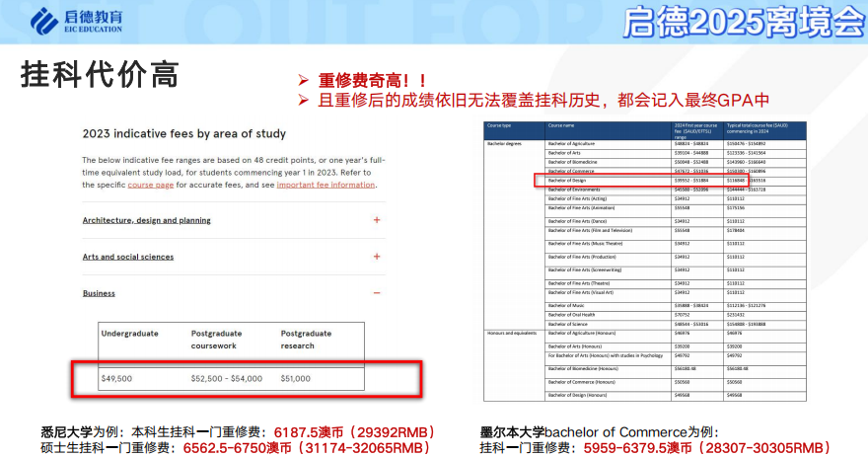Screen dimensions: 868x458
Task: Select Bachelor of Biomedicine (Honours) row
Action: tap(583, 369)
